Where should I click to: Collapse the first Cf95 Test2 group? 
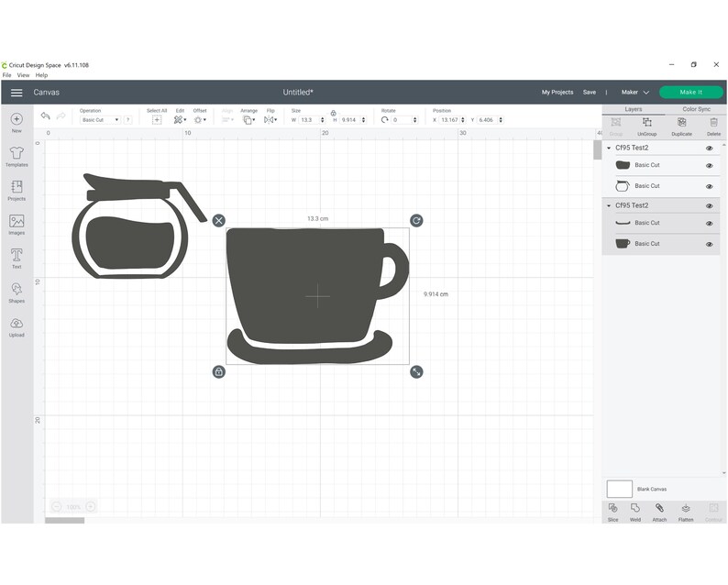click(x=609, y=149)
